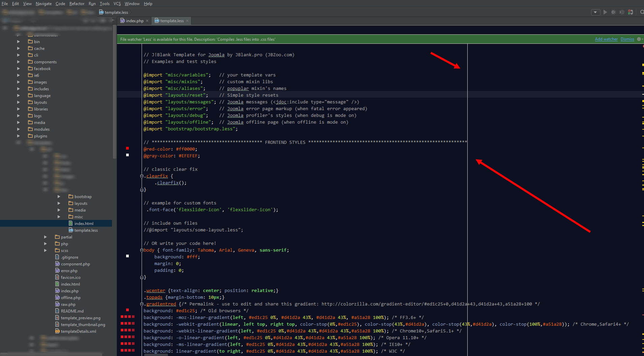Open the Navigate menu

click(44, 4)
